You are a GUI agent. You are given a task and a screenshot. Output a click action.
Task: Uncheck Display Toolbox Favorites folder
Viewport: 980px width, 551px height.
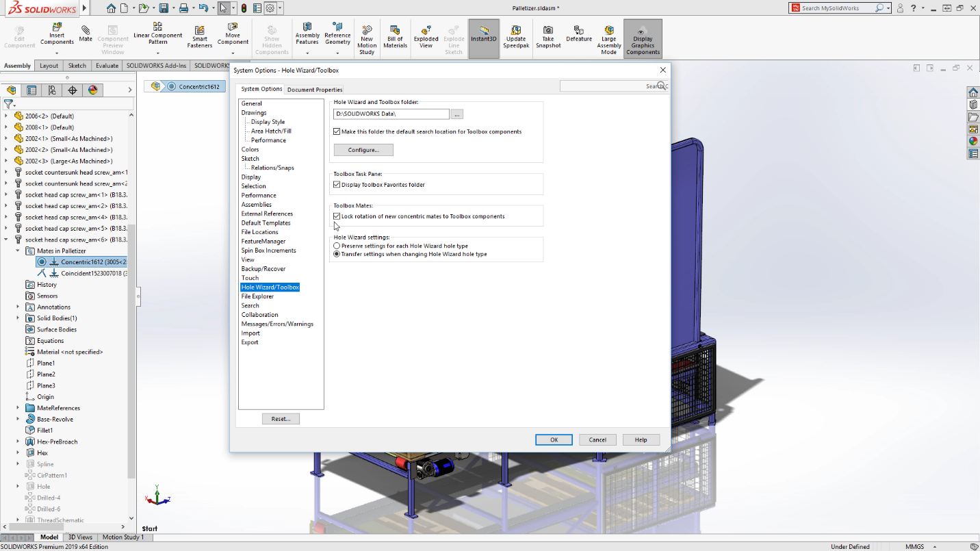[x=337, y=183]
